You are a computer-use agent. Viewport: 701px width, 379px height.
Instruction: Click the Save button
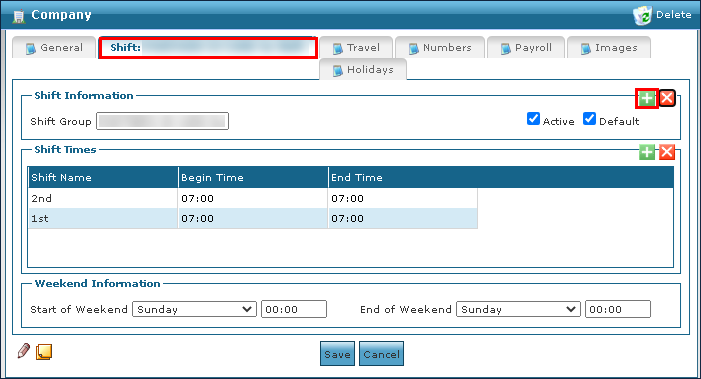(337, 354)
